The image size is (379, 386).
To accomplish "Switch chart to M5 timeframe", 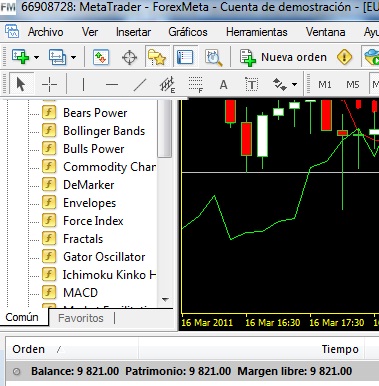I will click(x=352, y=84).
